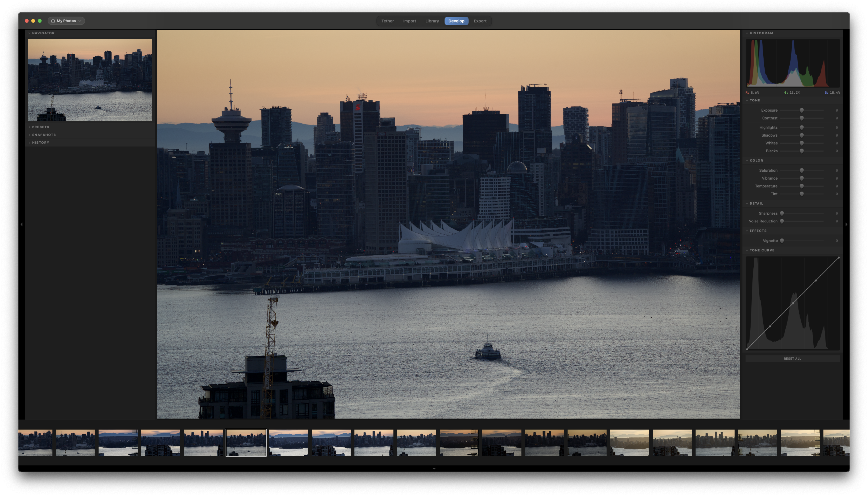Switch to the Tether tab
Viewport: 868px width, 496px height.
pos(387,21)
